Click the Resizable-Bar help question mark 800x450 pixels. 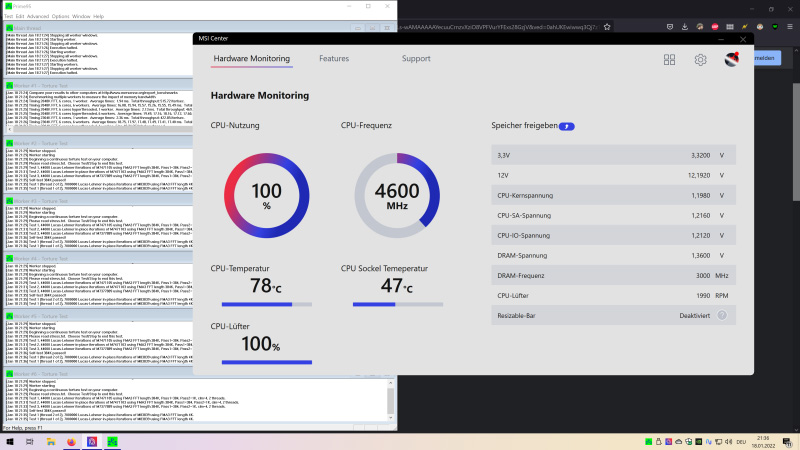point(722,315)
